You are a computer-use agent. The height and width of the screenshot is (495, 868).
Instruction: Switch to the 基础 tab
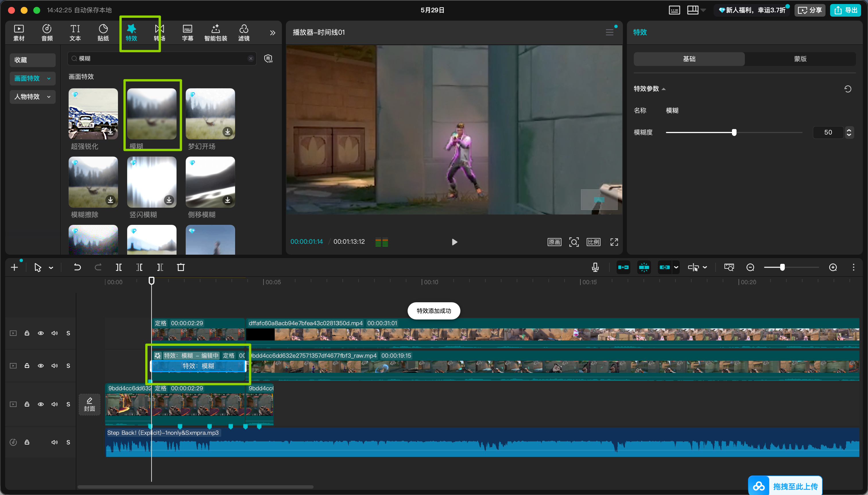click(x=689, y=59)
